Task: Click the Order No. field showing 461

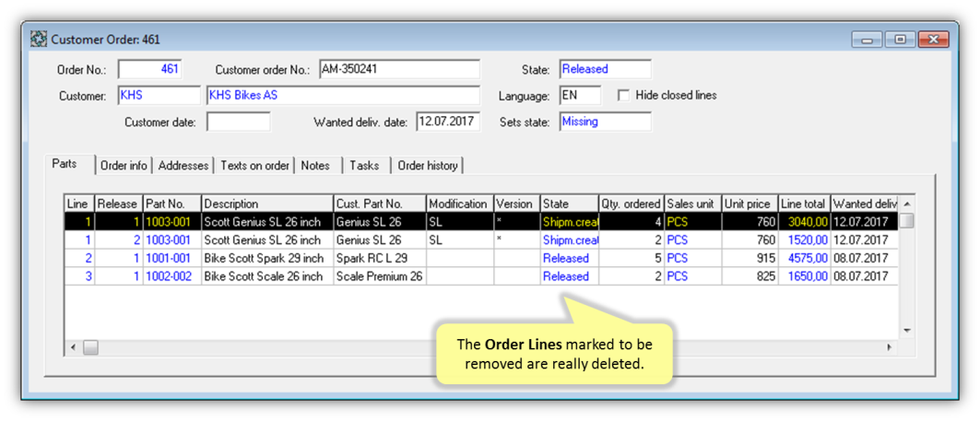Action: [150, 69]
